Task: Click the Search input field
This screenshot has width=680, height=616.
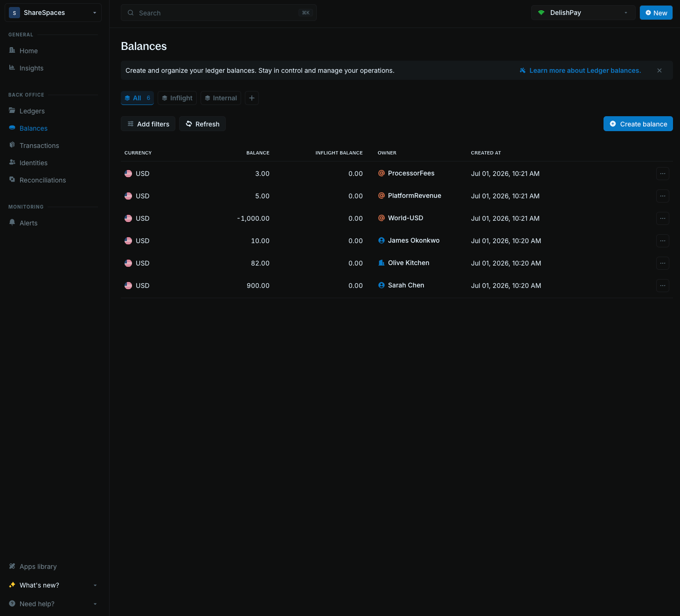Action: [219, 13]
